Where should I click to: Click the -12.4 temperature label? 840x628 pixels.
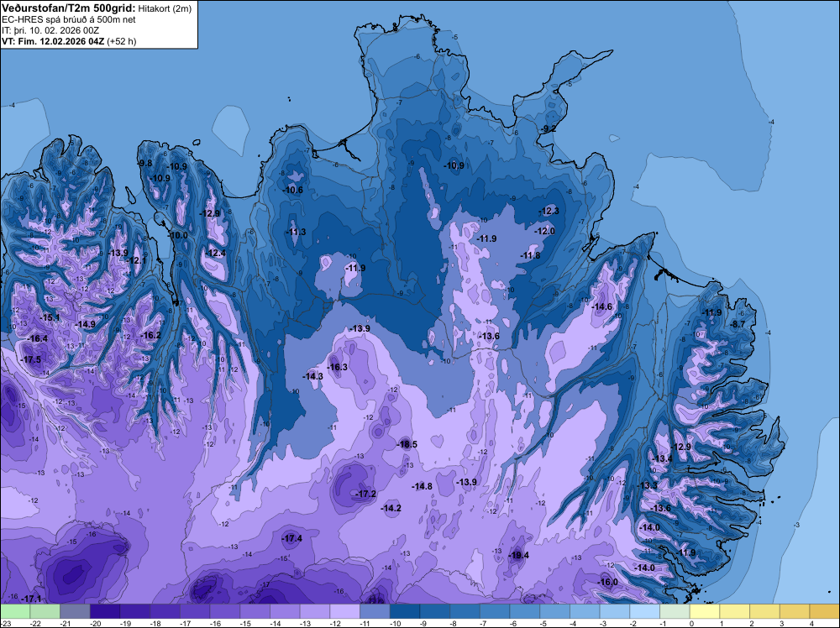click(216, 254)
